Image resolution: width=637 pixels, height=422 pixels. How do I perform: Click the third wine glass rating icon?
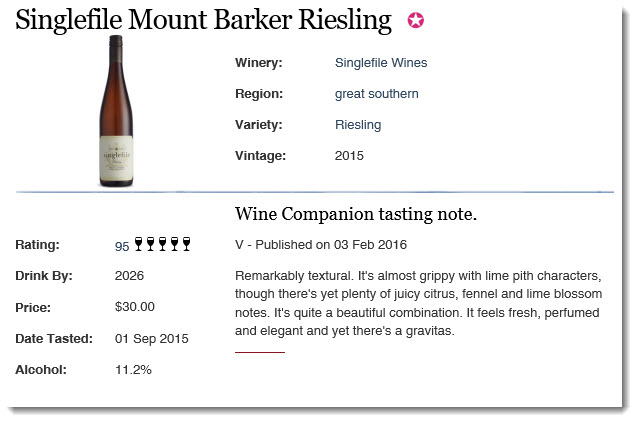(x=162, y=244)
